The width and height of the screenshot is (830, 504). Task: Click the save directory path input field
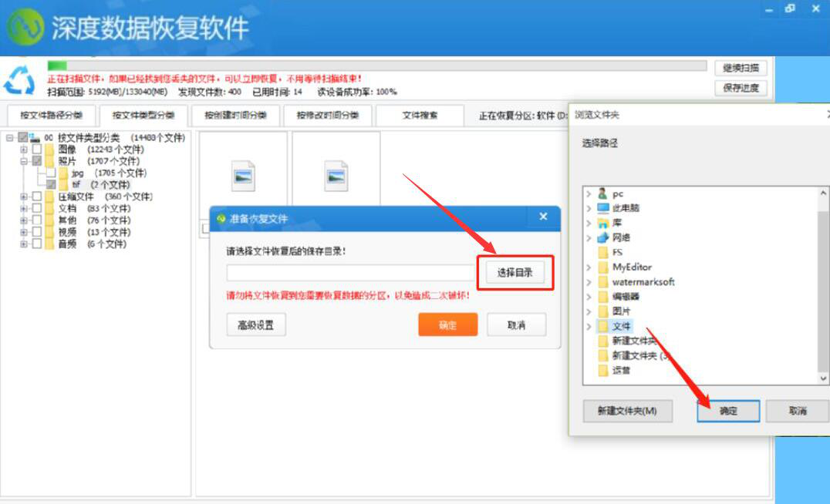click(x=351, y=273)
